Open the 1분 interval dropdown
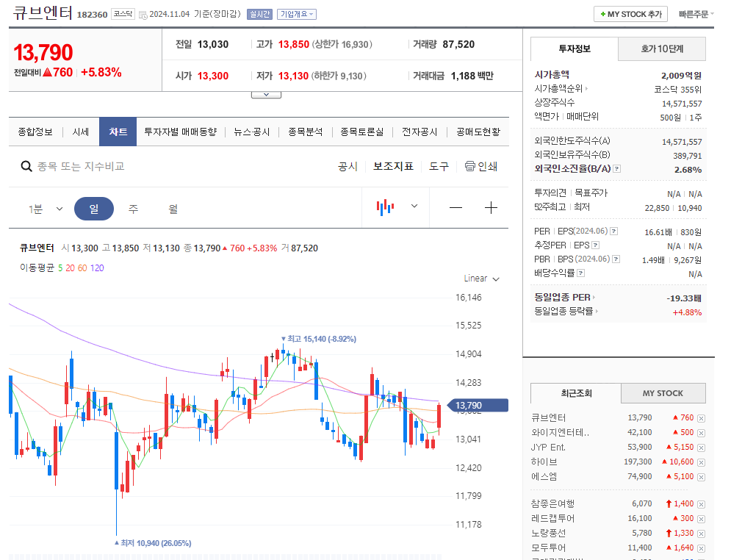Image resolution: width=731 pixels, height=560 pixels. 46,209
